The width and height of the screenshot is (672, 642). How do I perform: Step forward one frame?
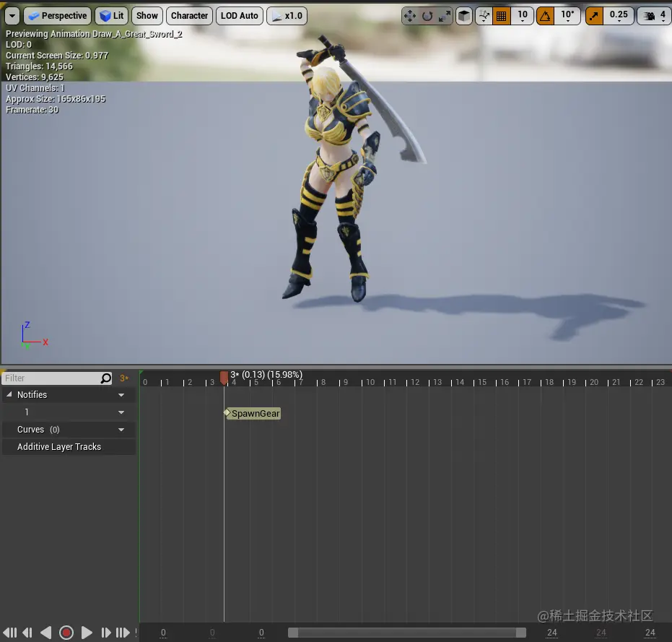(x=106, y=633)
